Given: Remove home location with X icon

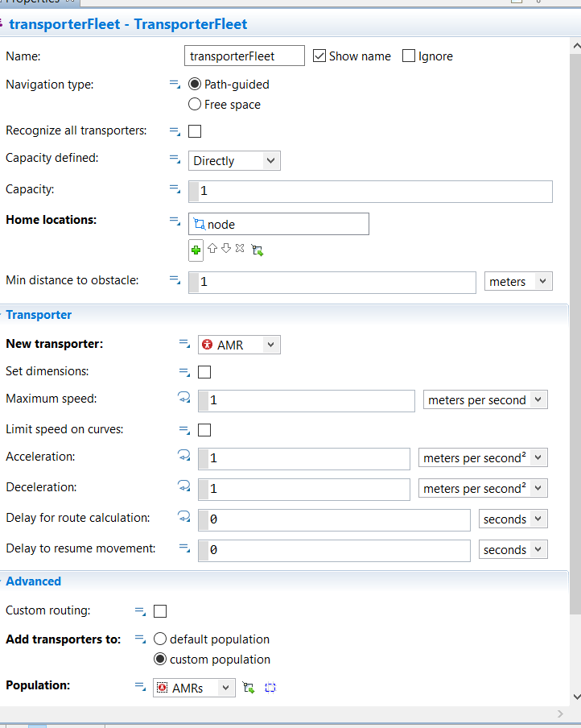Looking at the screenshot, I should (239, 249).
